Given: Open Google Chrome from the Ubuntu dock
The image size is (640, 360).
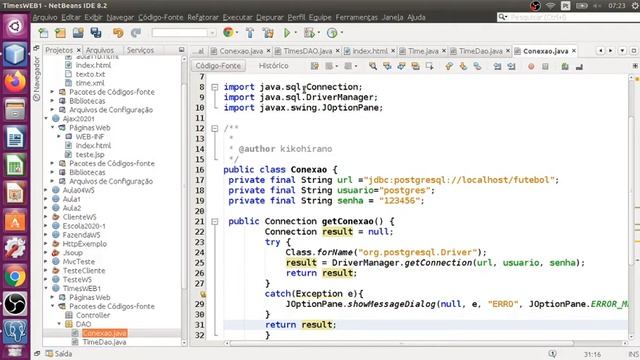Looking at the screenshot, I should pyautogui.click(x=15, y=277).
